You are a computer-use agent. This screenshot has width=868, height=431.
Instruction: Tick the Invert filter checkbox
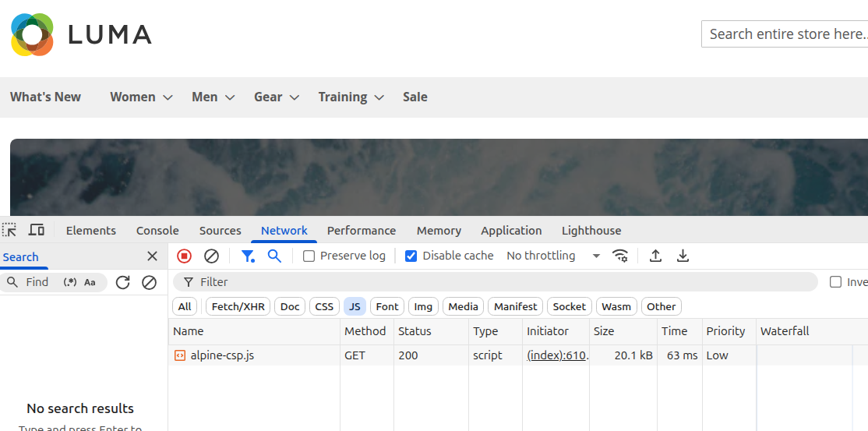click(x=835, y=282)
